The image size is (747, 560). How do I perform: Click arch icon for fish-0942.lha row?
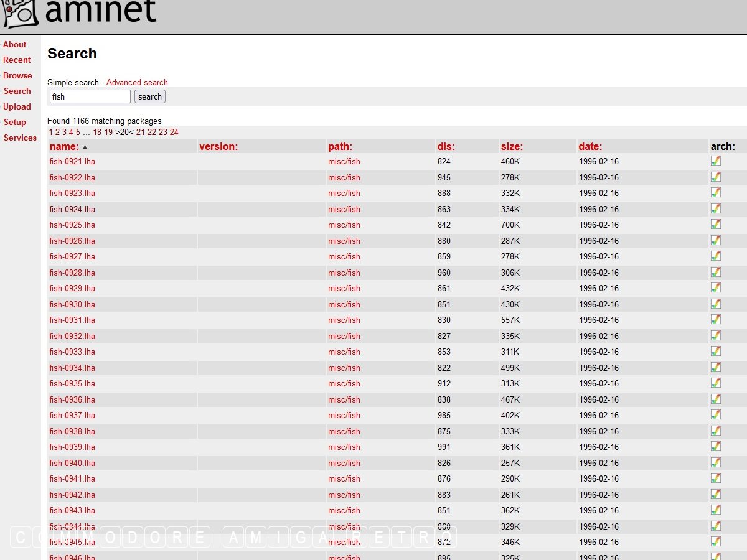tap(716, 494)
